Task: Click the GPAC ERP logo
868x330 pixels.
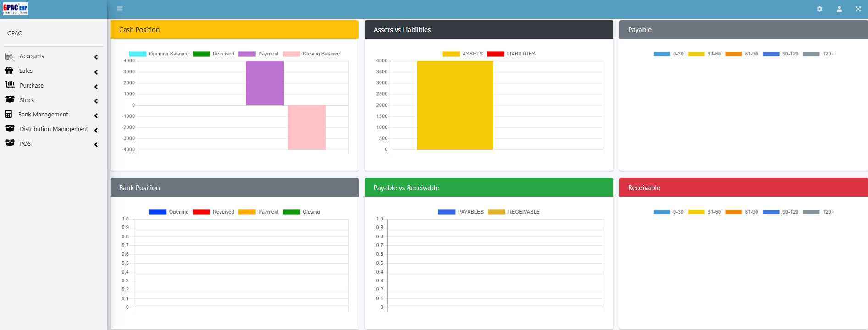Action: [x=16, y=9]
